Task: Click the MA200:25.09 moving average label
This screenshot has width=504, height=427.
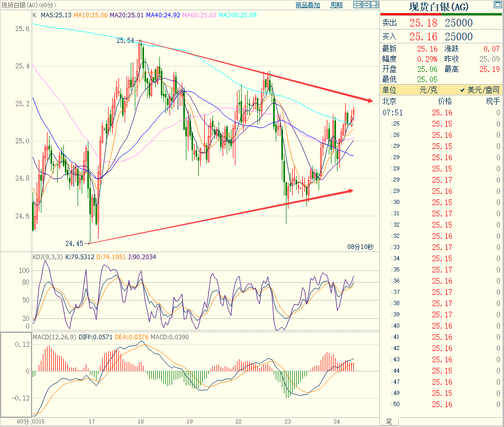Action: (x=238, y=15)
